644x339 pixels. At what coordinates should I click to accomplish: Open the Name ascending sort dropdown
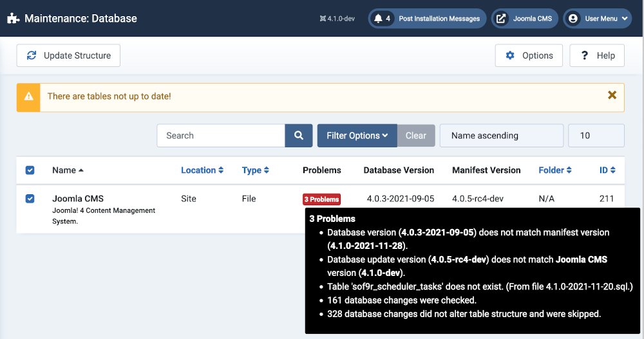(x=502, y=136)
